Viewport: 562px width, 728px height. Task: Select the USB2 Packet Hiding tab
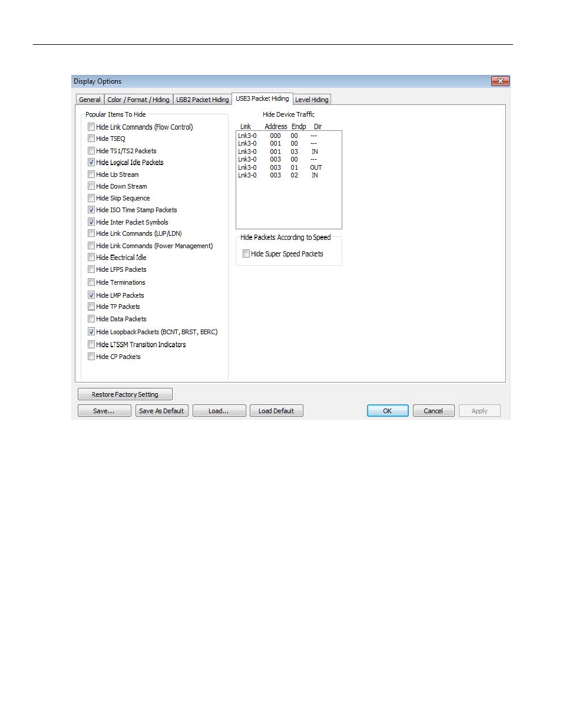pos(202,100)
